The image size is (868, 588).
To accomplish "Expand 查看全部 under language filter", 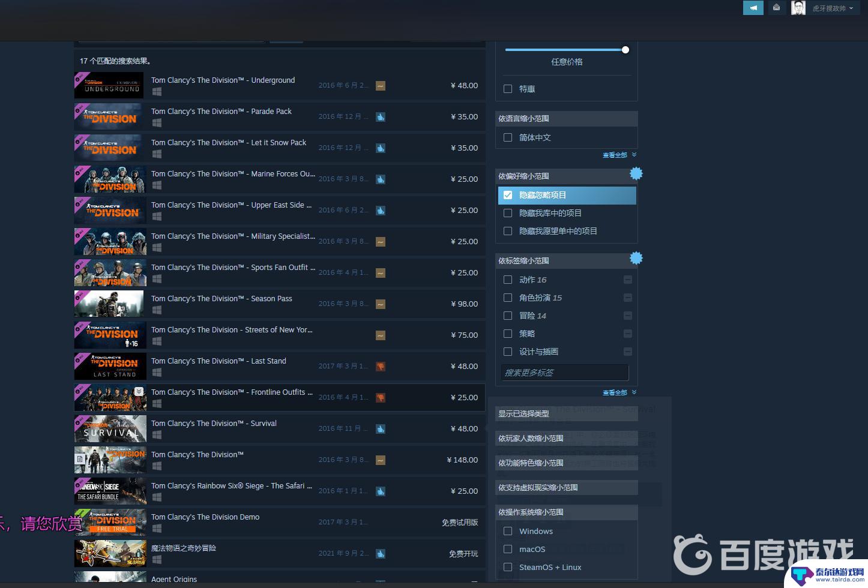I will click(619, 155).
